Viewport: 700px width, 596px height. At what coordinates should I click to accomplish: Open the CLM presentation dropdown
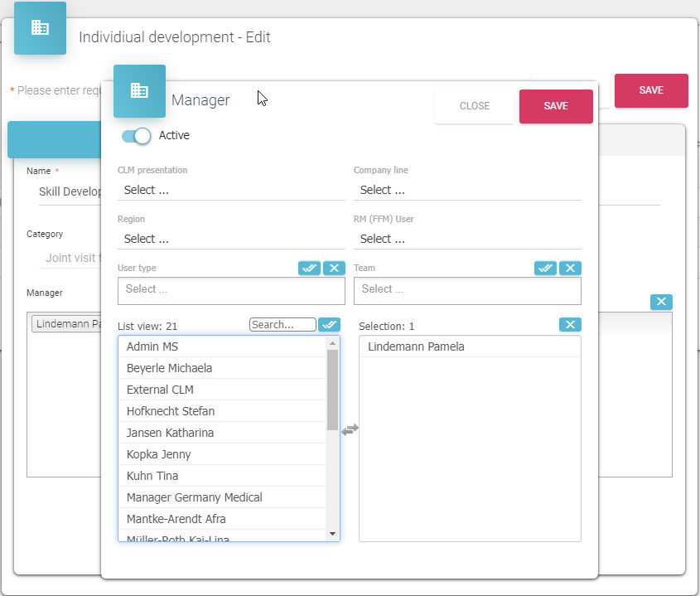click(231, 190)
